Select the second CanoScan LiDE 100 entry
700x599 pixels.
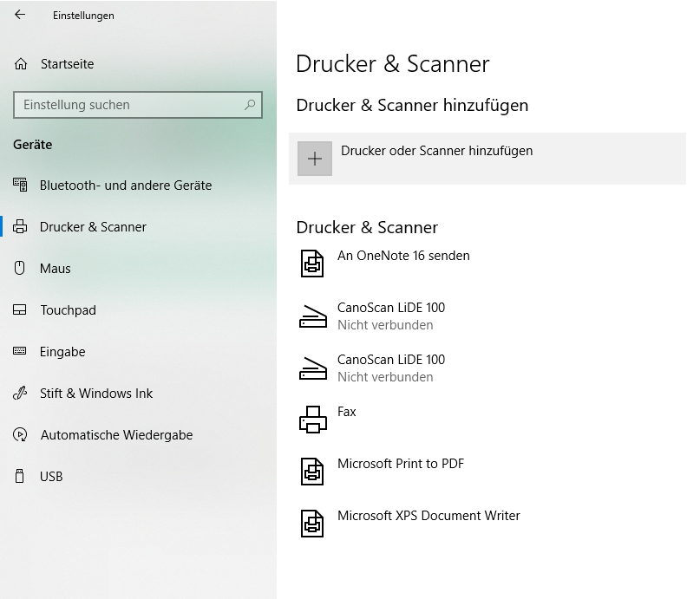[x=391, y=360]
